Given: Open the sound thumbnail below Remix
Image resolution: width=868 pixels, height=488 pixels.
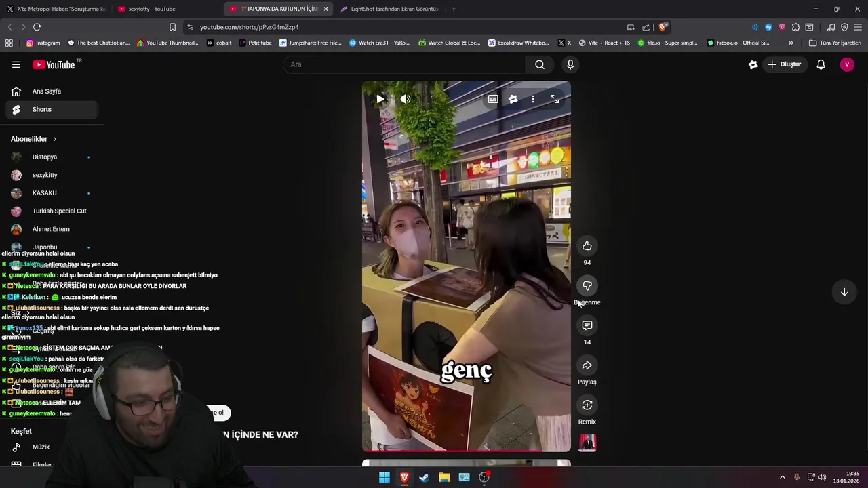Looking at the screenshot, I should pyautogui.click(x=587, y=443).
